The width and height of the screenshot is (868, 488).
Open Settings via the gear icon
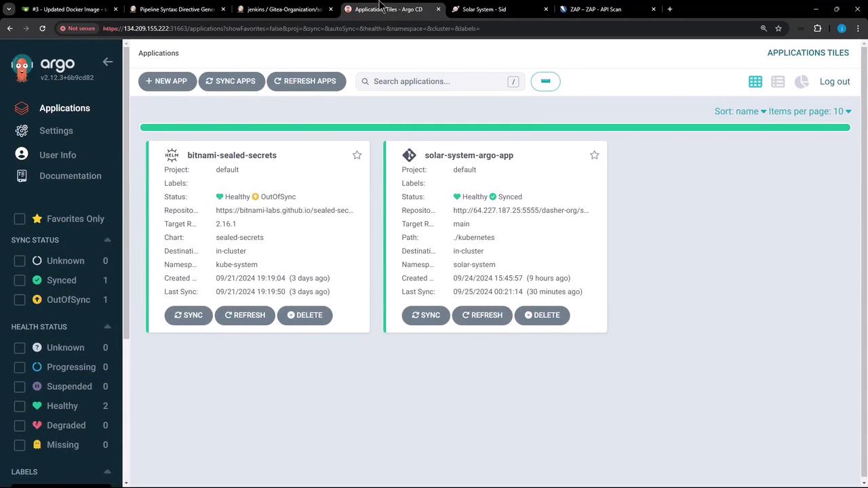(x=22, y=131)
